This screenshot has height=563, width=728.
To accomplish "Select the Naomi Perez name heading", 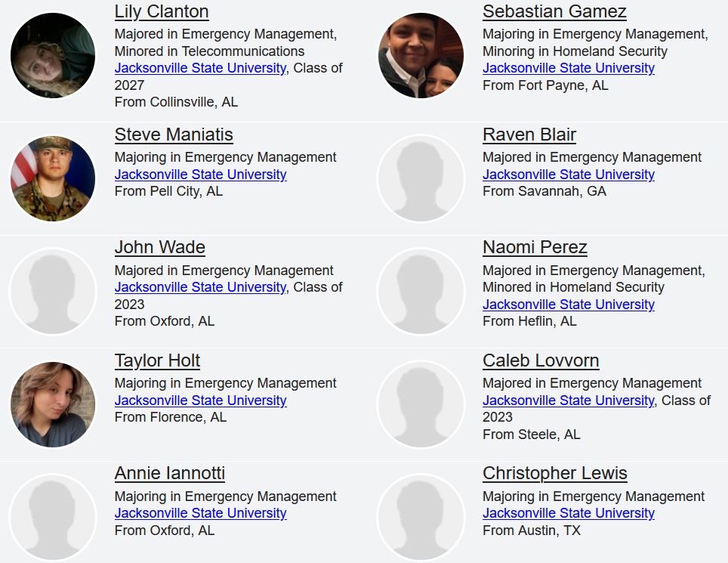I will tap(535, 247).
